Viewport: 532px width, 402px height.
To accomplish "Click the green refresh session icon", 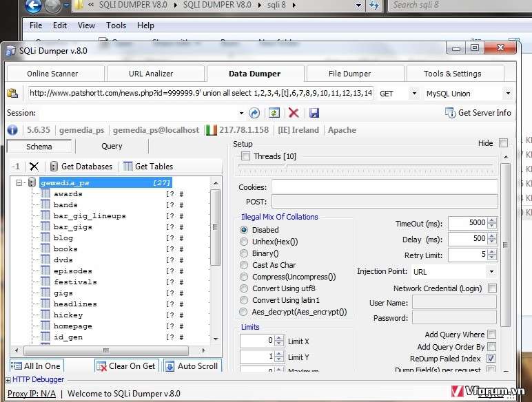I will pos(274,113).
